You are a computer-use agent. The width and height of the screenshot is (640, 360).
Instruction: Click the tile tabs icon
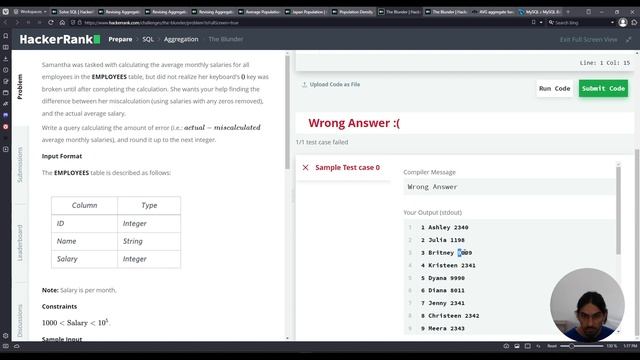(527, 346)
